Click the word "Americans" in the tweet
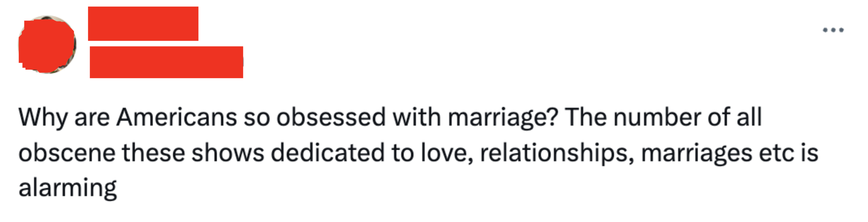Viewport: 868px width, 222px height. [x=176, y=118]
